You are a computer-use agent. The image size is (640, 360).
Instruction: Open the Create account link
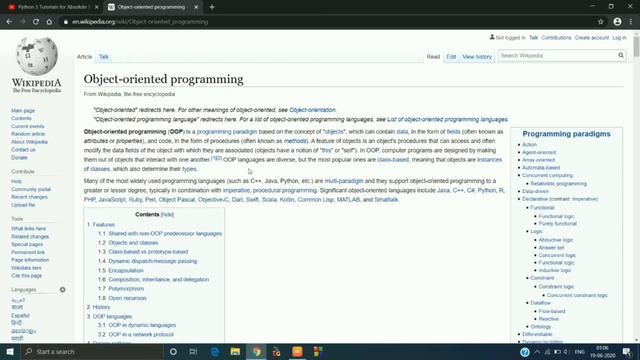click(x=591, y=38)
